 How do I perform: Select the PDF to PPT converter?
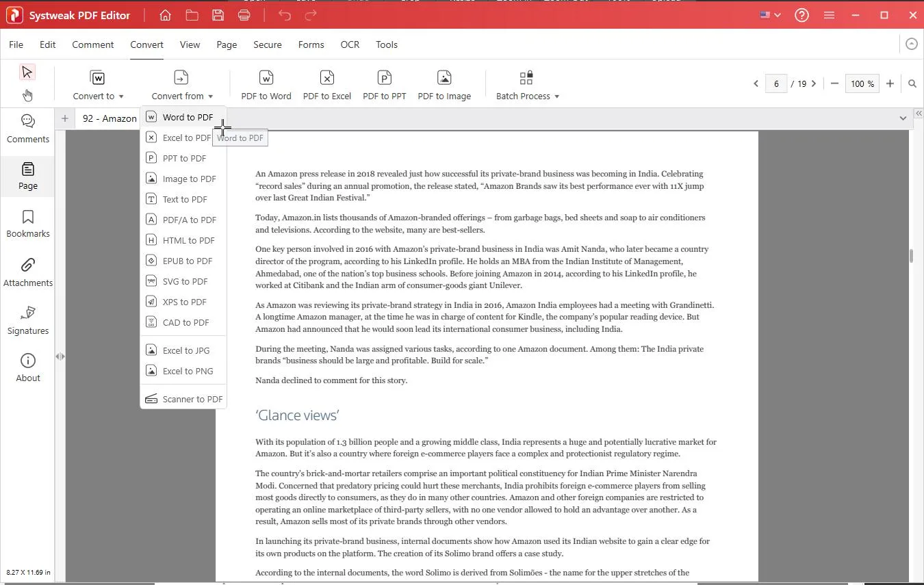(384, 85)
